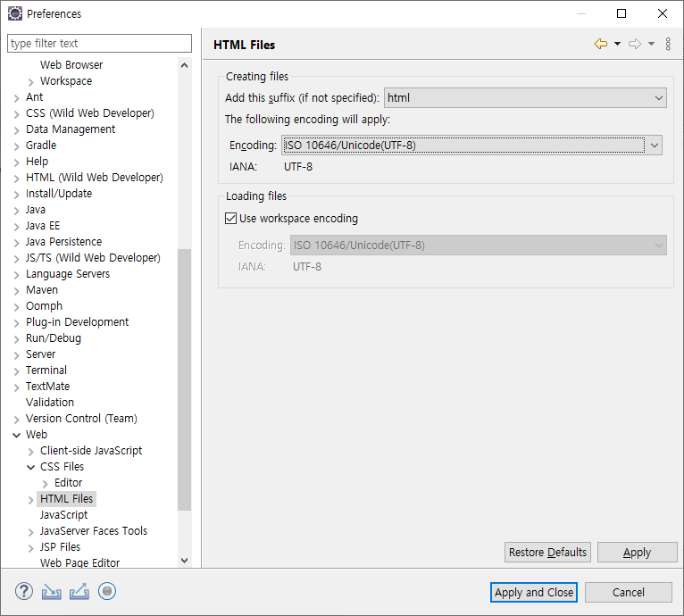Viewport: 684px width, 616px height.
Task: Expand the Workspace tree node
Action: coord(30,81)
